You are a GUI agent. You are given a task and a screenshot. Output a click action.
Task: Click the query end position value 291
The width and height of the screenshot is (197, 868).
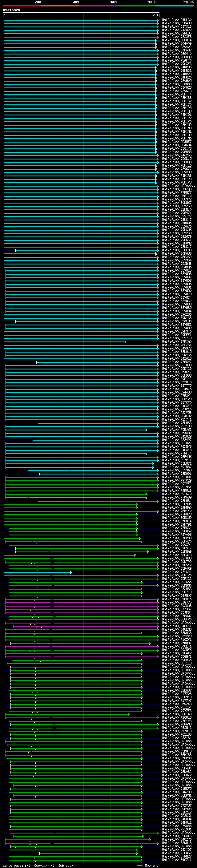click(155, 15)
